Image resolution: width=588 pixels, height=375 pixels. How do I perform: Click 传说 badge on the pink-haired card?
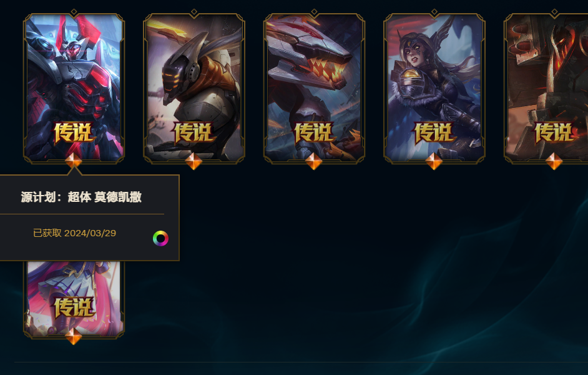[x=74, y=307]
